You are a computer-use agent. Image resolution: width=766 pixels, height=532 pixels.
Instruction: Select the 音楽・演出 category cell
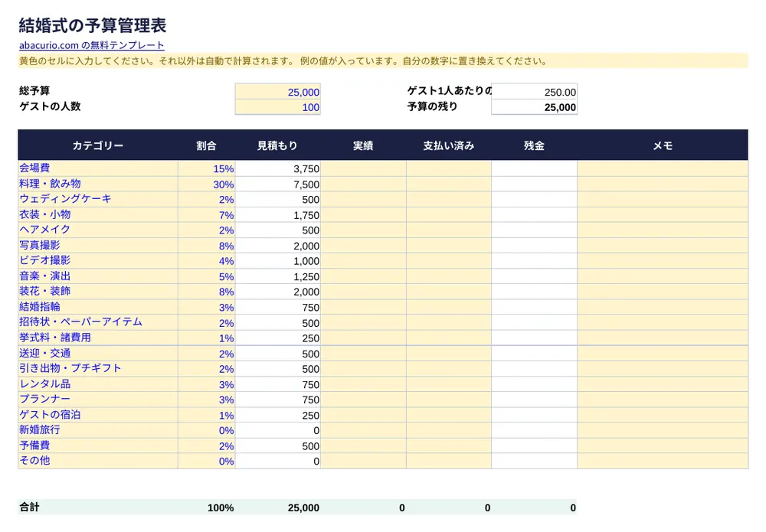click(98, 276)
